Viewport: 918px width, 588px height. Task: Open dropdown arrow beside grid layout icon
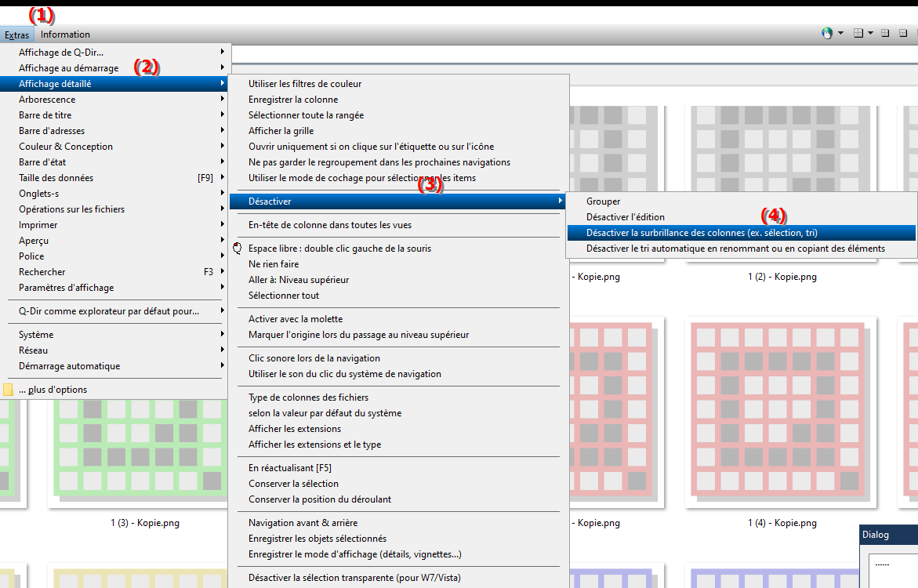click(871, 34)
